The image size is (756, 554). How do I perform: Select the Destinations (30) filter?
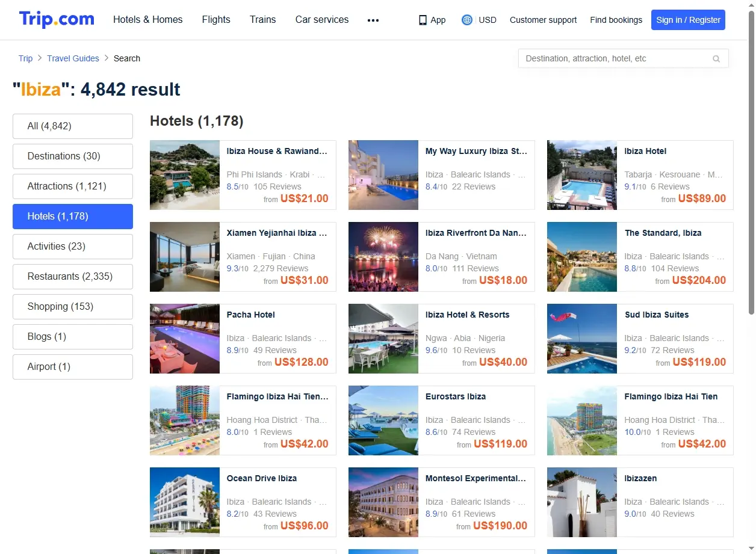tap(73, 156)
